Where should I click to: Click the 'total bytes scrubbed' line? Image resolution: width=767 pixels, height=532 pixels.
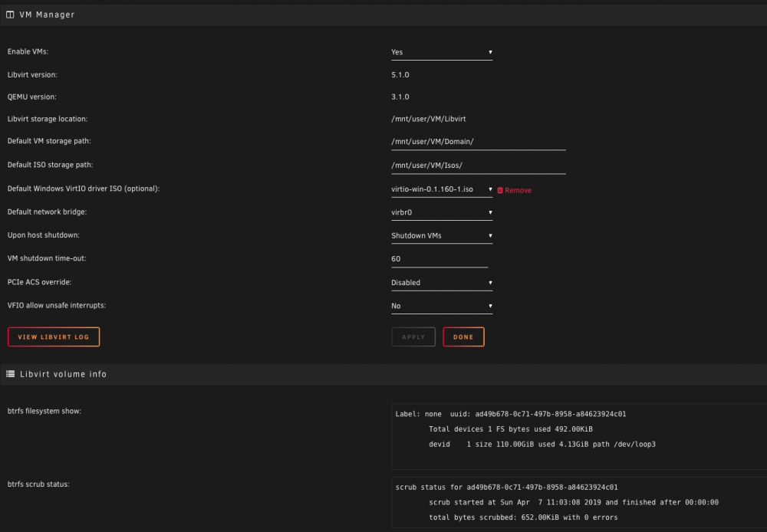(523, 517)
